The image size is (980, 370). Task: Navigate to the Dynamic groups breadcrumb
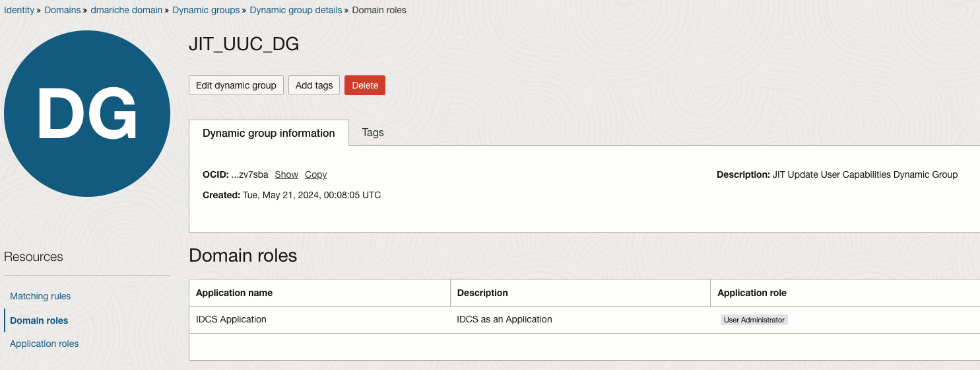(x=207, y=11)
